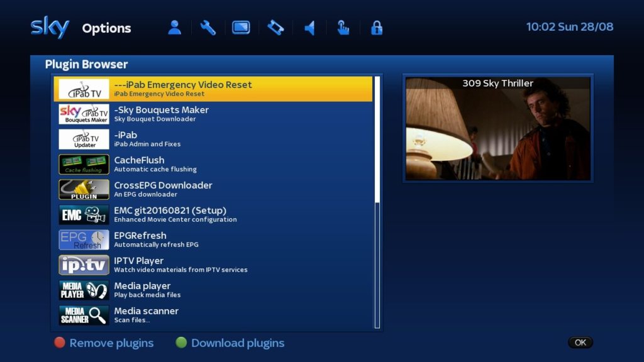This screenshot has height=362, width=644.
Task: Click the user profile icon in top bar
Action: 174,28
